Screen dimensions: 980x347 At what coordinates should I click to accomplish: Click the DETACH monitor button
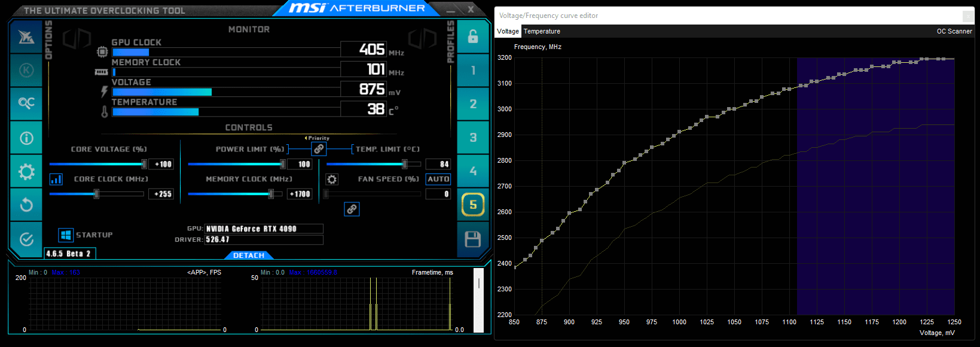coord(249,255)
